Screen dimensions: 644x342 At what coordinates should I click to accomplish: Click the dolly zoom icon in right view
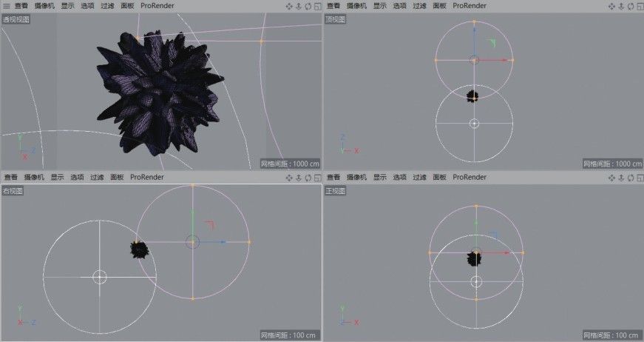tap(299, 178)
